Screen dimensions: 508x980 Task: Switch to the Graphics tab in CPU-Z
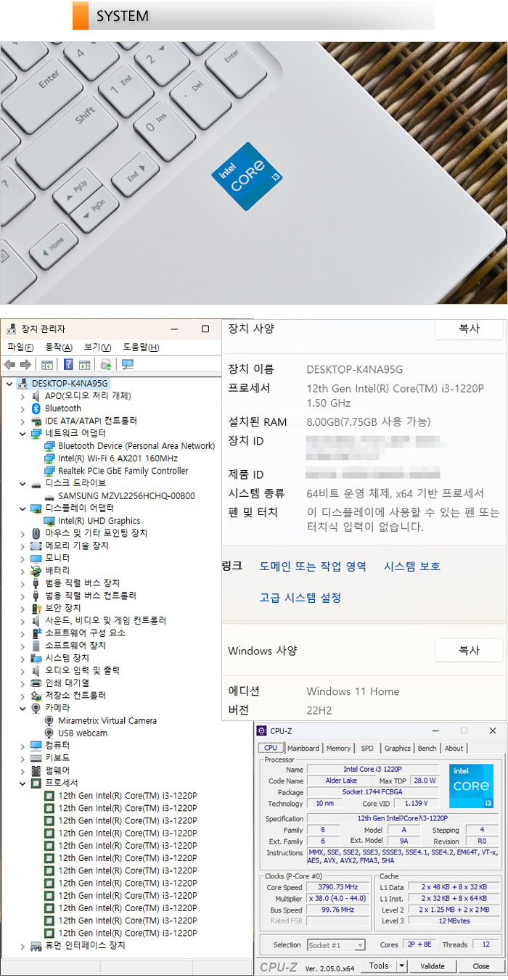pyautogui.click(x=397, y=748)
